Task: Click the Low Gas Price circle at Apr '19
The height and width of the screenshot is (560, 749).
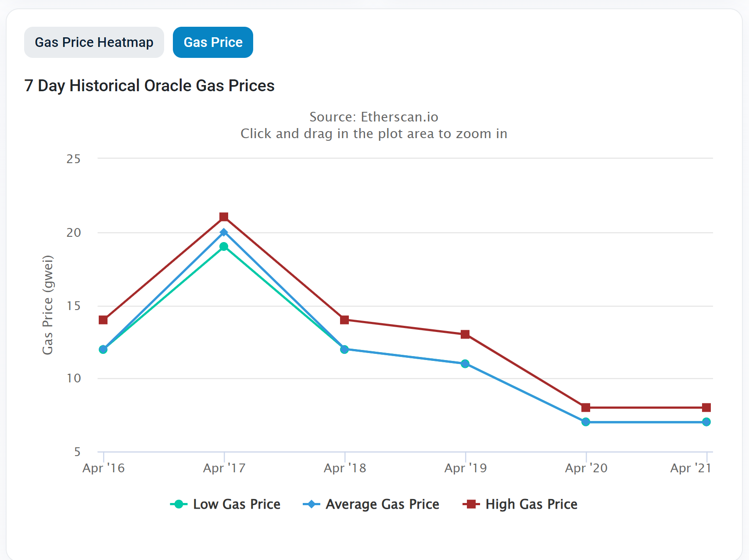Action: point(465,364)
